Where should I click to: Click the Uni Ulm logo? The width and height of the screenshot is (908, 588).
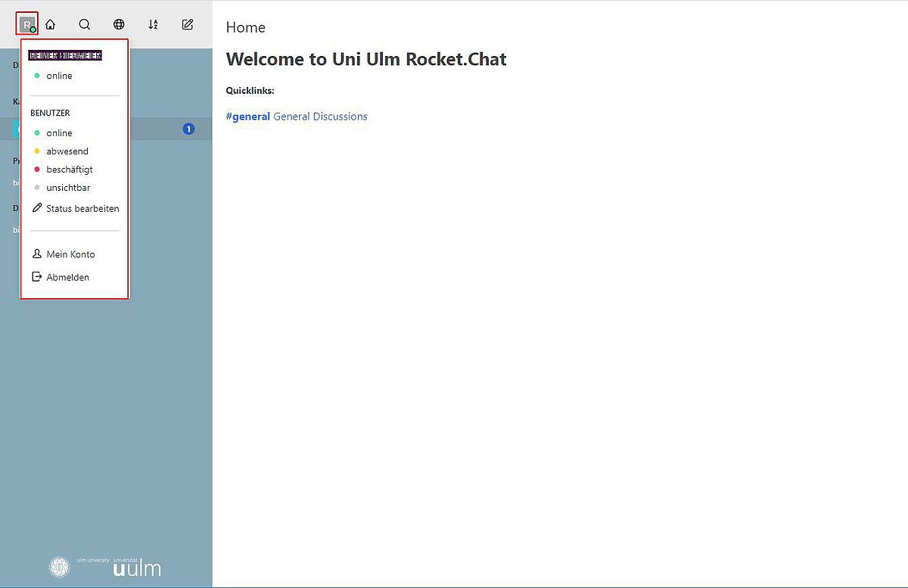click(105, 567)
